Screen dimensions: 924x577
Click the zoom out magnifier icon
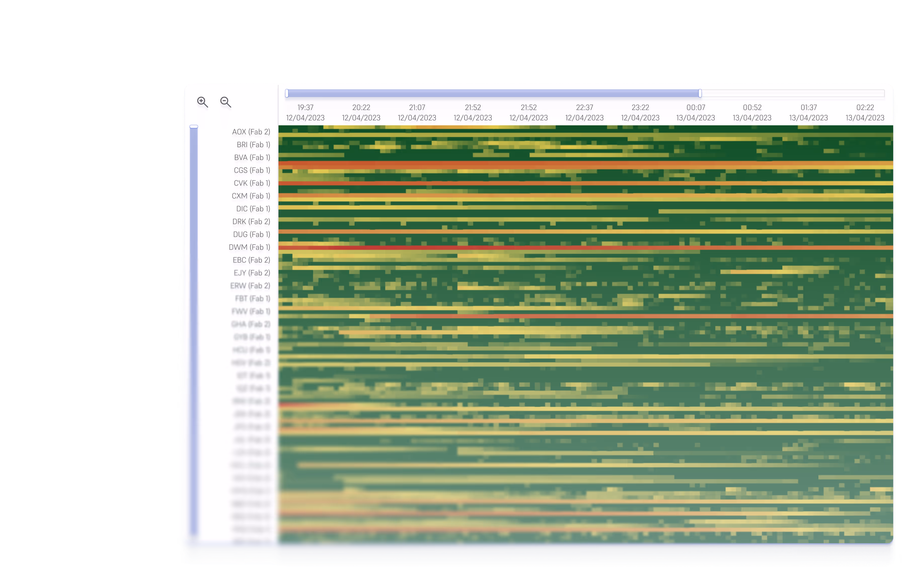[x=225, y=102]
